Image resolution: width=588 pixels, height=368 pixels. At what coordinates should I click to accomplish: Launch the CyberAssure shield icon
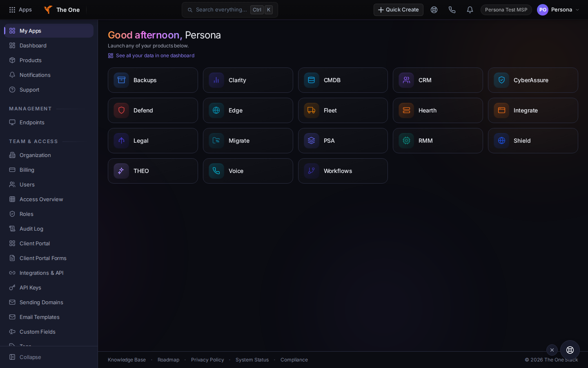tap(501, 80)
